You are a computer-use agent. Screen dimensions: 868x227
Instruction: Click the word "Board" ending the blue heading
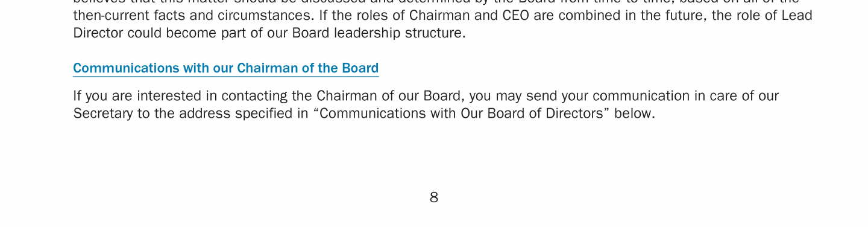(x=360, y=68)
